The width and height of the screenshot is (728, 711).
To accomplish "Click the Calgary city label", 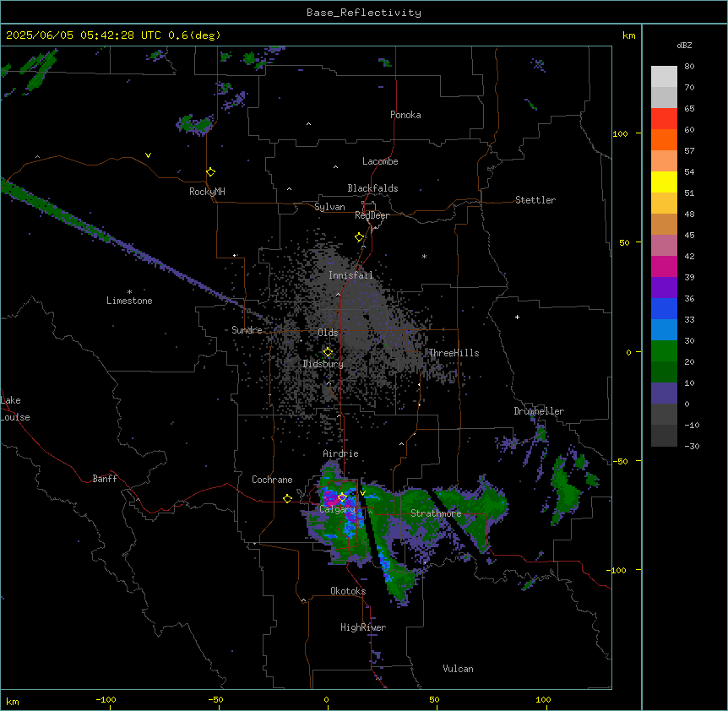I will click(337, 509).
